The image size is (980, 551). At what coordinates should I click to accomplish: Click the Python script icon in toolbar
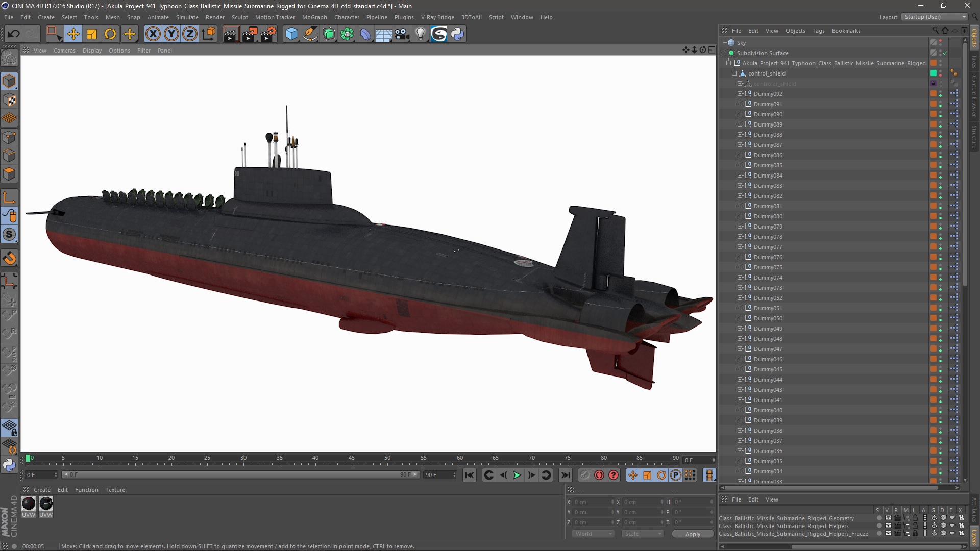tap(457, 34)
